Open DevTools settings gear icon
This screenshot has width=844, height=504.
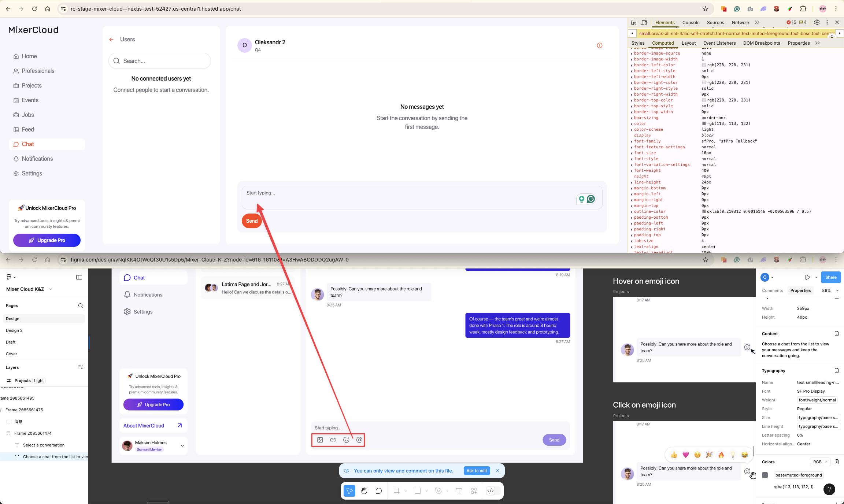817,22
